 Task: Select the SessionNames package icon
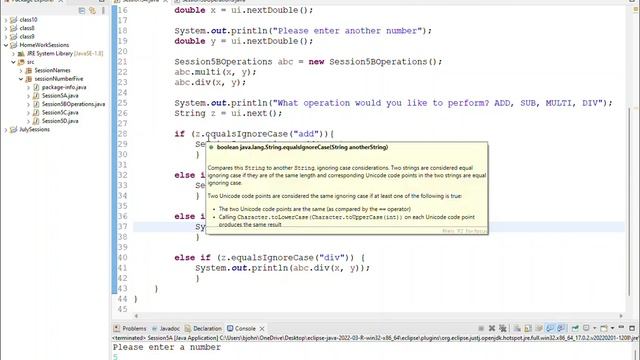29,70
